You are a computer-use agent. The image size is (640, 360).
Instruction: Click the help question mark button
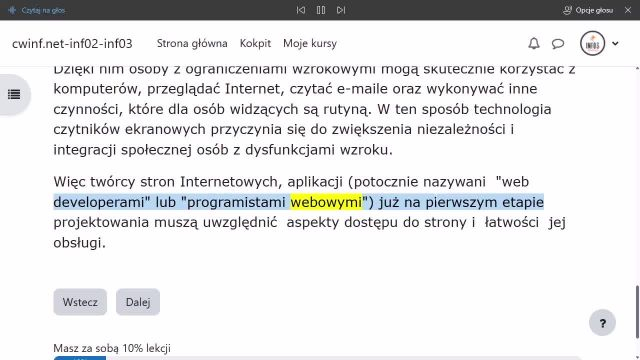tap(602, 323)
